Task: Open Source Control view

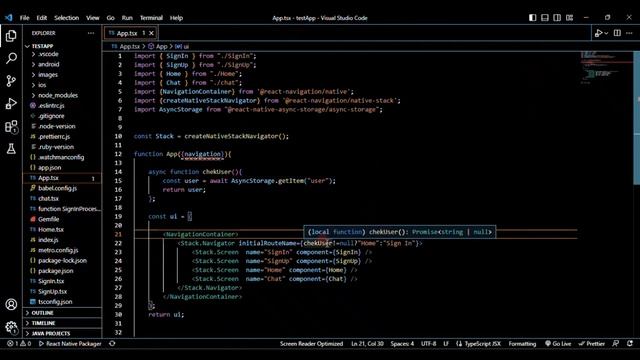Action: (x=11, y=81)
